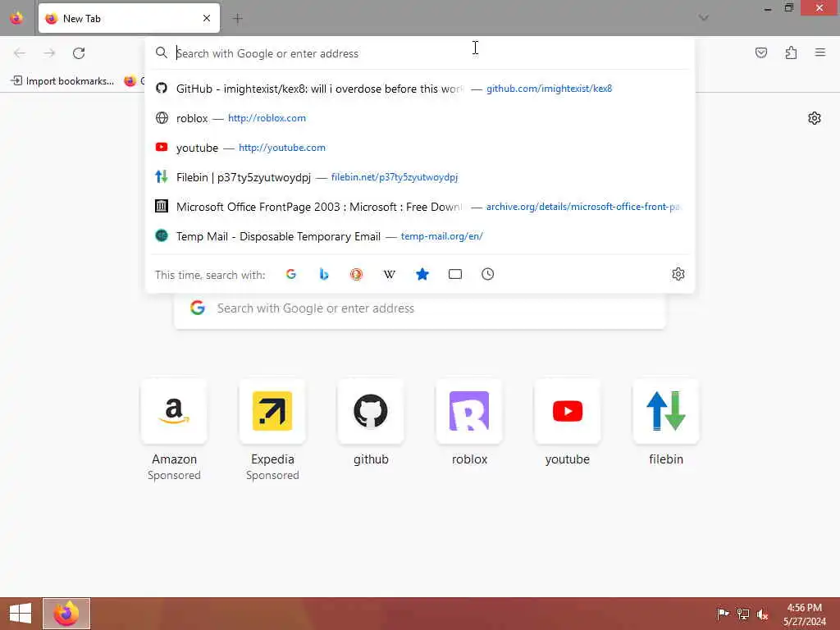
Task: Search history with the clock icon
Action: (x=487, y=274)
